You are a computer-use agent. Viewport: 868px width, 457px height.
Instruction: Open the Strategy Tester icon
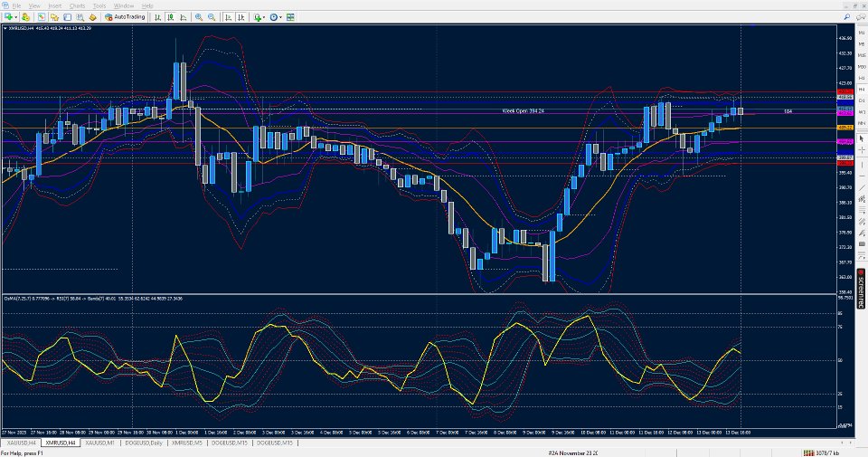(80, 17)
